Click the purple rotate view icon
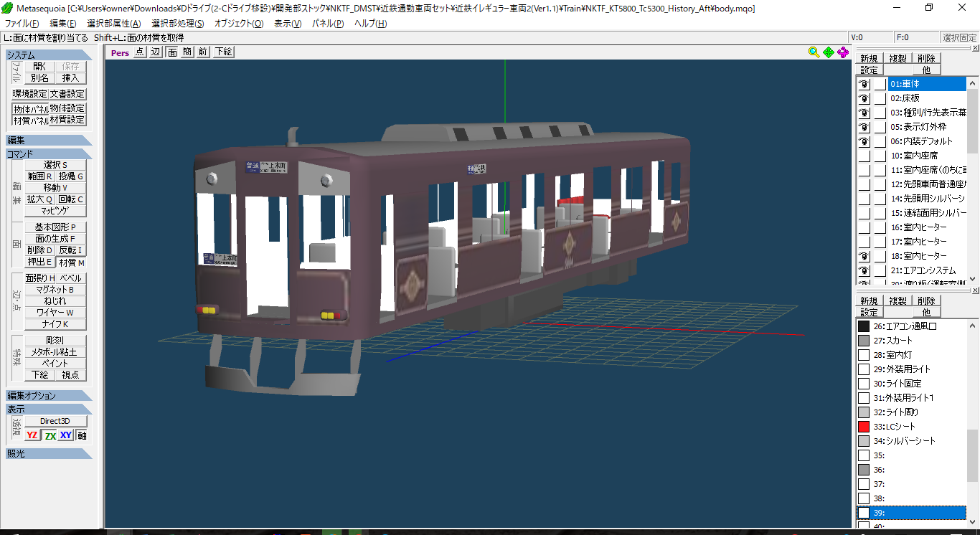 tap(843, 52)
